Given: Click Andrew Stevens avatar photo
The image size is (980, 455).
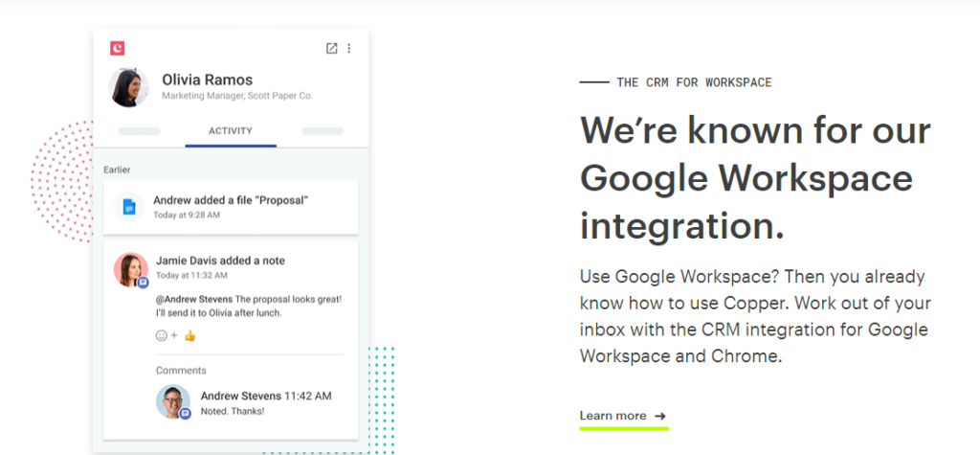Looking at the screenshot, I should coord(172,401).
